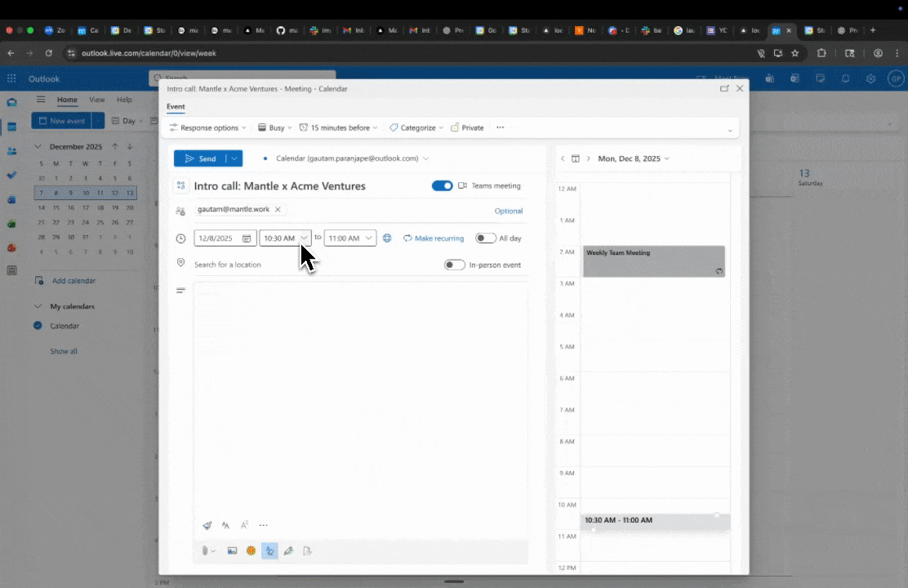The image size is (908, 588).
Task: Go to previous day in side calendar
Action: (563, 158)
